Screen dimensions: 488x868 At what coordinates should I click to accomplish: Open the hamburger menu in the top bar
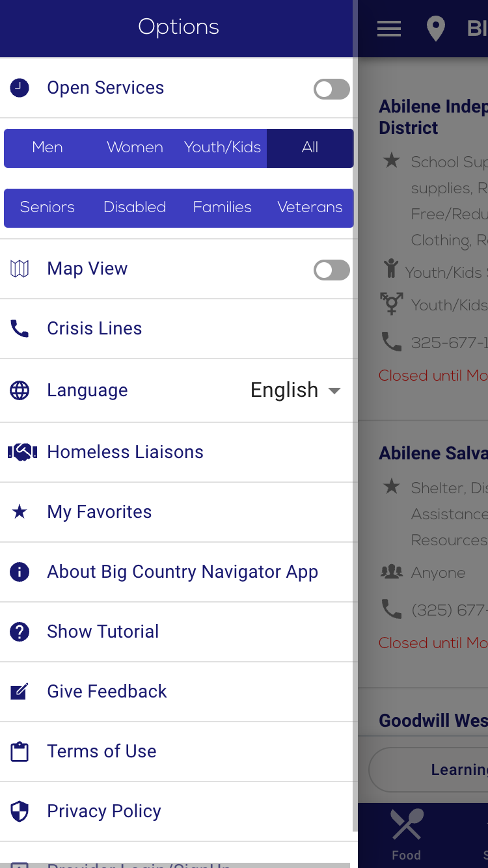[388, 28]
